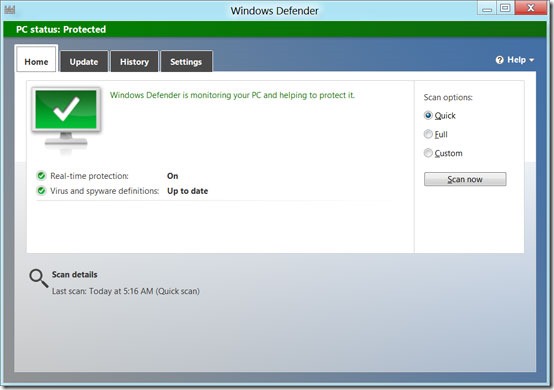Click the 'Windows Defender is monitoring your PC' message

tap(232, 95)
